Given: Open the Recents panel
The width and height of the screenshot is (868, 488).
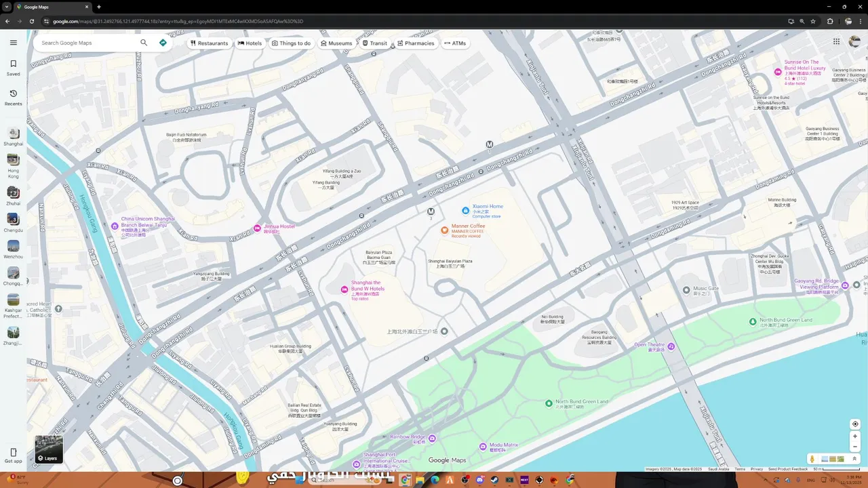Looking at the screenshot, I should (13, 97).
